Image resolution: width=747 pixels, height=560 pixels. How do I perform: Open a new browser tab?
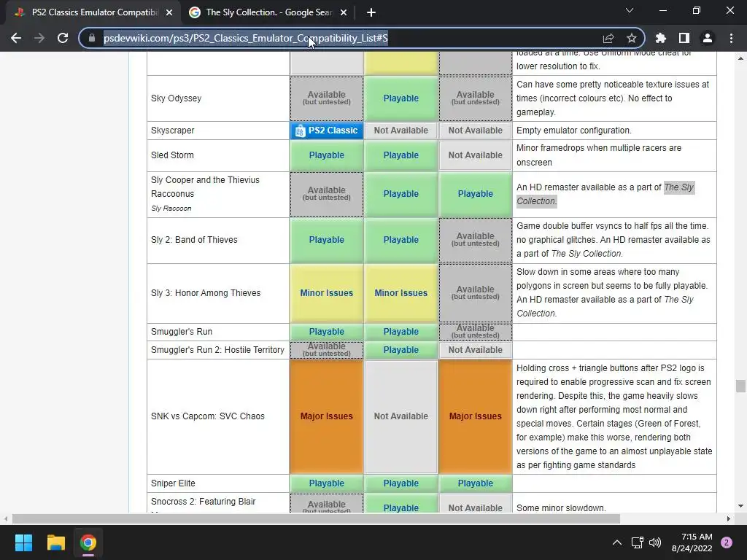coord(371,13)
